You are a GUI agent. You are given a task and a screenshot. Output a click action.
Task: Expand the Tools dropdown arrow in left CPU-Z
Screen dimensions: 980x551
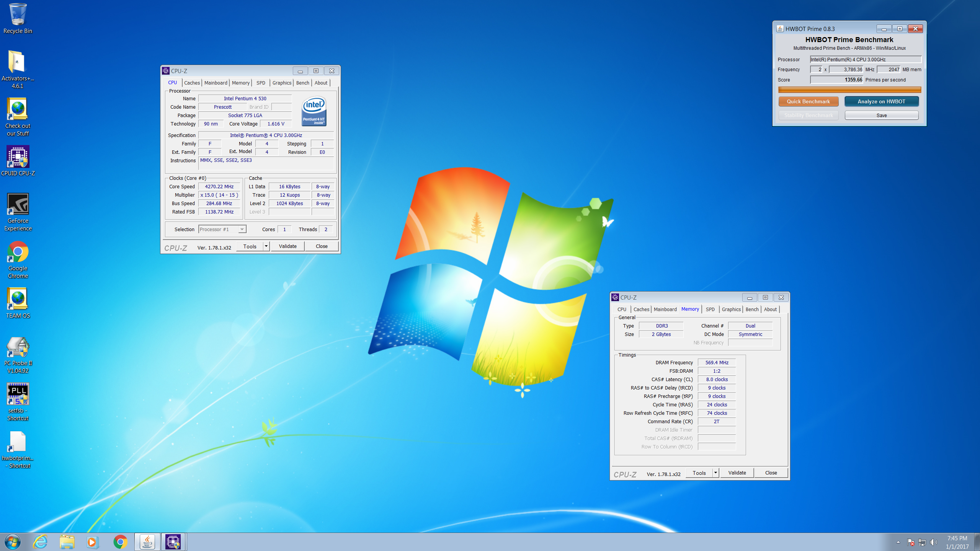[266, 246]
